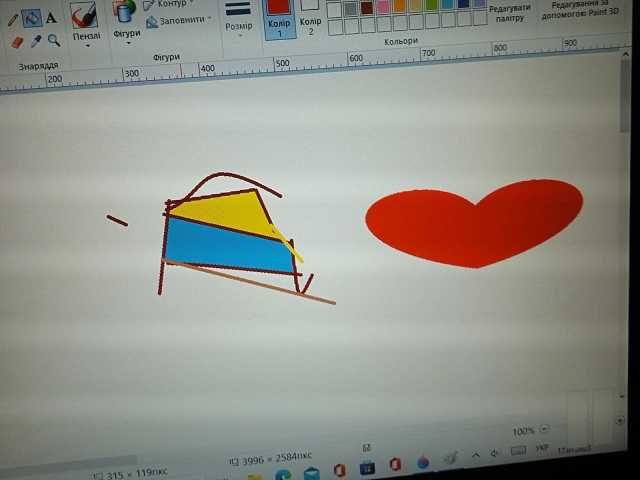Click the УКР language indicator in taskbar
Screen dimensions: 640x480
click(x=543, y=450)
